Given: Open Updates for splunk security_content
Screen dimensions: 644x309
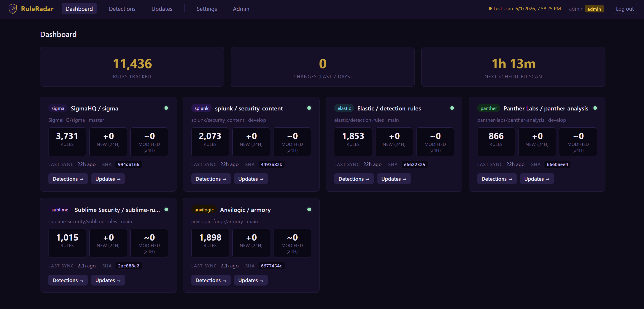Looking at the screenshot, I should click(x=251, y=179).
